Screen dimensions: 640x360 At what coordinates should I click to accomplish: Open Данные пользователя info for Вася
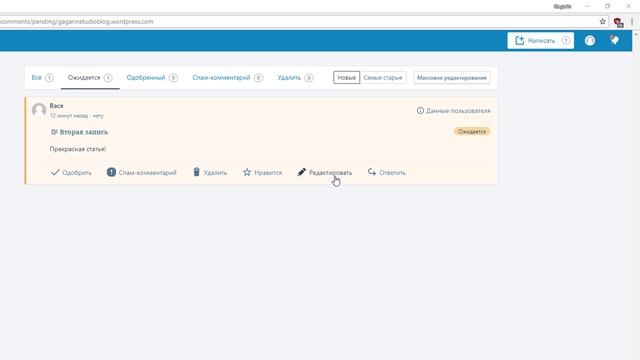tap(453, 111)
